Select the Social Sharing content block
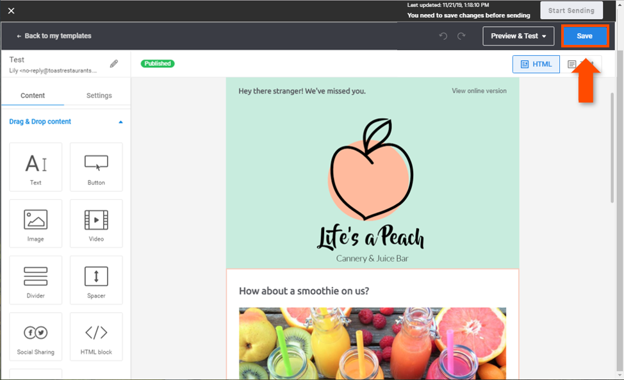Viewport: 624px width, 380px height. click(x=36, y=337)
